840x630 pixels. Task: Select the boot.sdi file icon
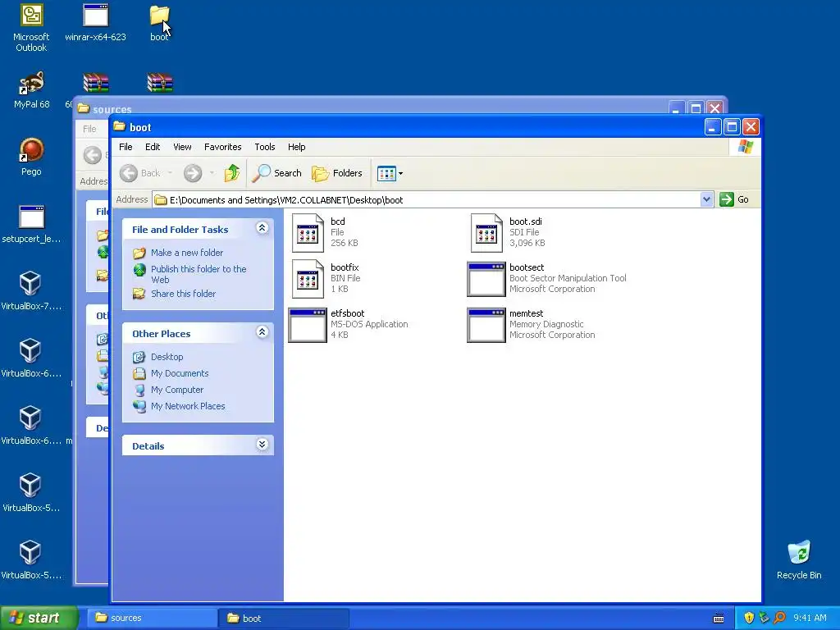click(486, 232)
